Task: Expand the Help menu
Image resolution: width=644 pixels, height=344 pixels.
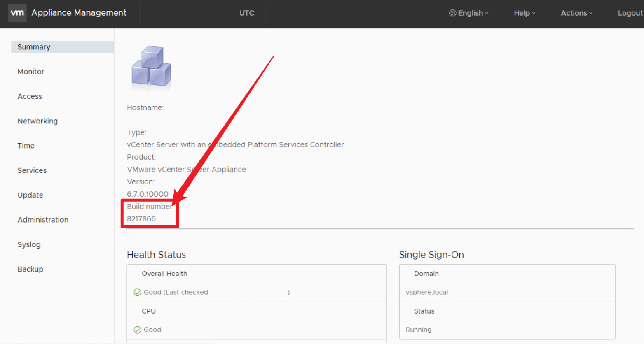Action: (x=525, y=13)
